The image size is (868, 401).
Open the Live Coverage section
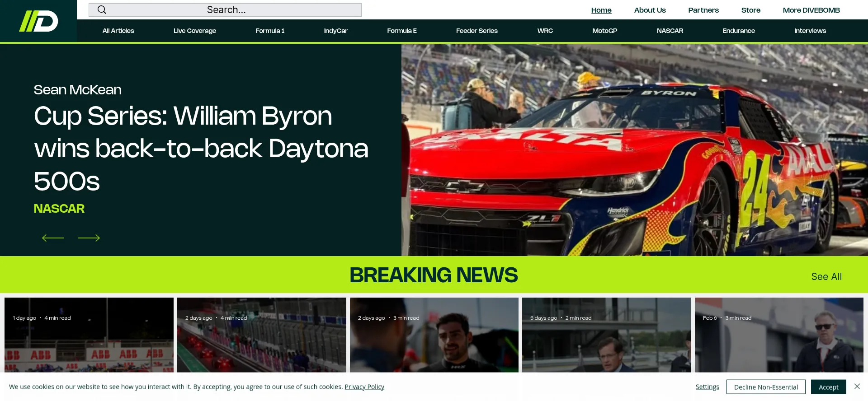coord(195,31)
